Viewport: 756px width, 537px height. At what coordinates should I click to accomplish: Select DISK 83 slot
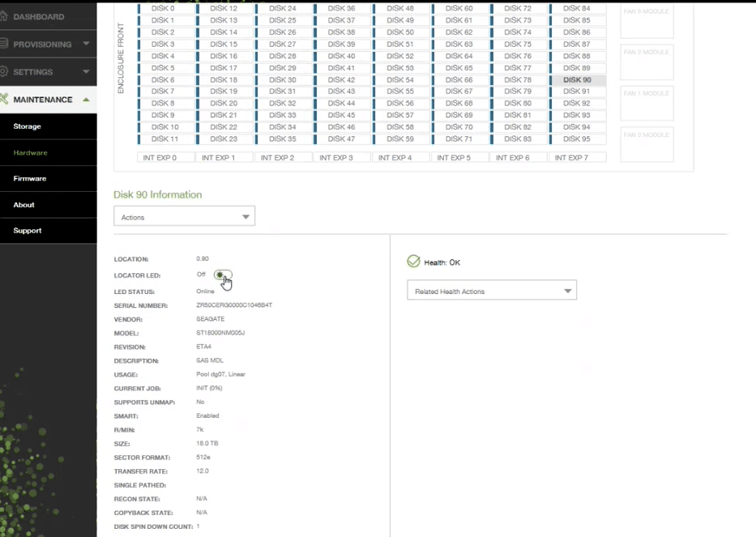[519, 139]
